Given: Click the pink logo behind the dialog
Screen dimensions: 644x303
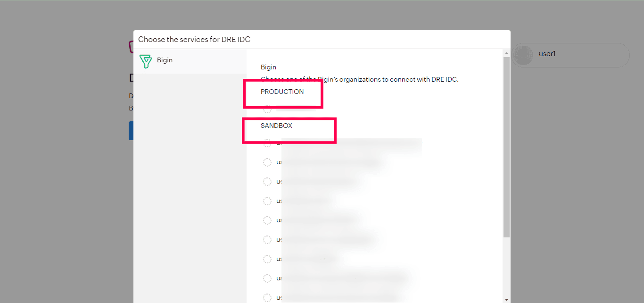Looking at the screenshot, I should click(x=131, y=46).
